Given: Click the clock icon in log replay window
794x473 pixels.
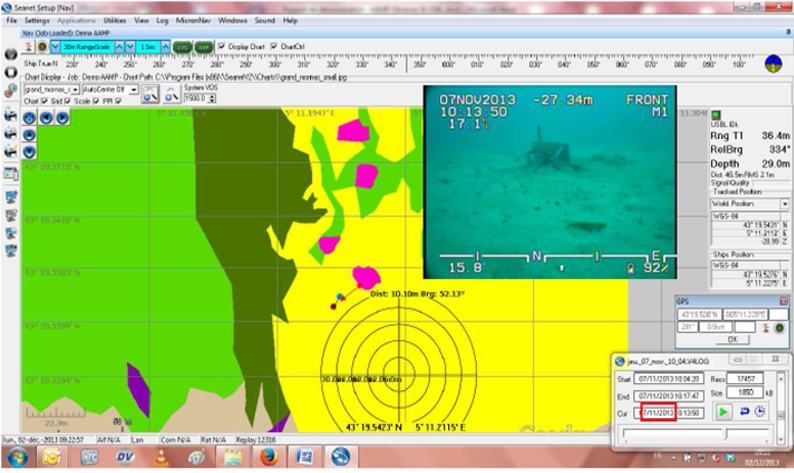Looking at the screenshot, I should pyautogui.click(x=760, y=411).
